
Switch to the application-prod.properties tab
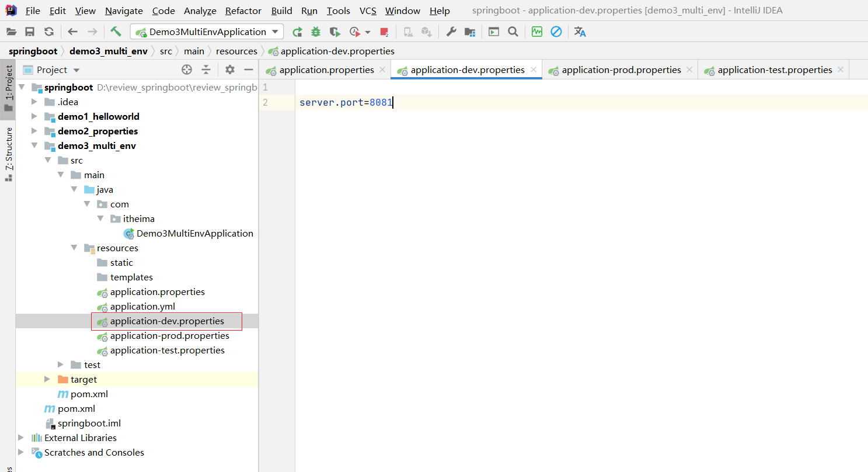pyautogui.click(x=621, y=70)
